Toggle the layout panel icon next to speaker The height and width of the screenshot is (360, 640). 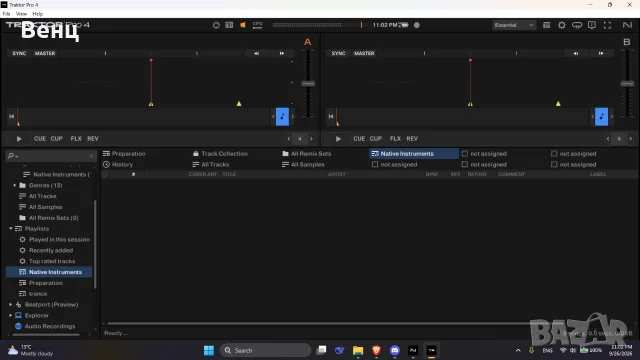[x=229, y=25]
